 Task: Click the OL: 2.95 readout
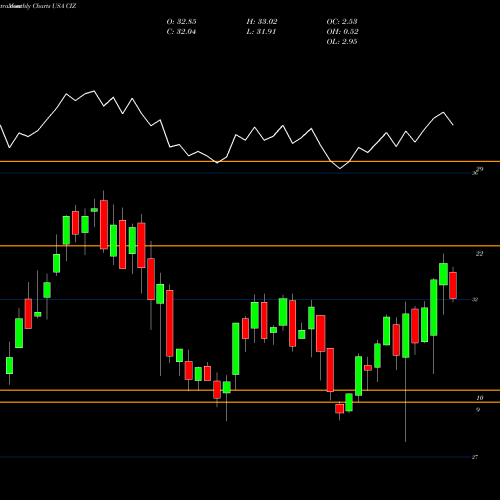[x=342, y=42]
